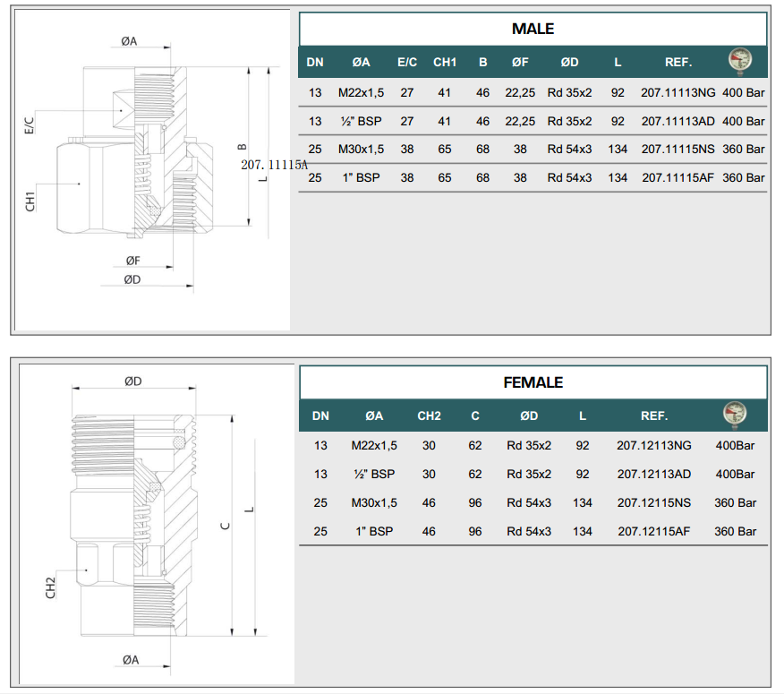Screen dimensions: 784x694
Task: Click the CH2 column header in FEMALE table
Action: 429,416
